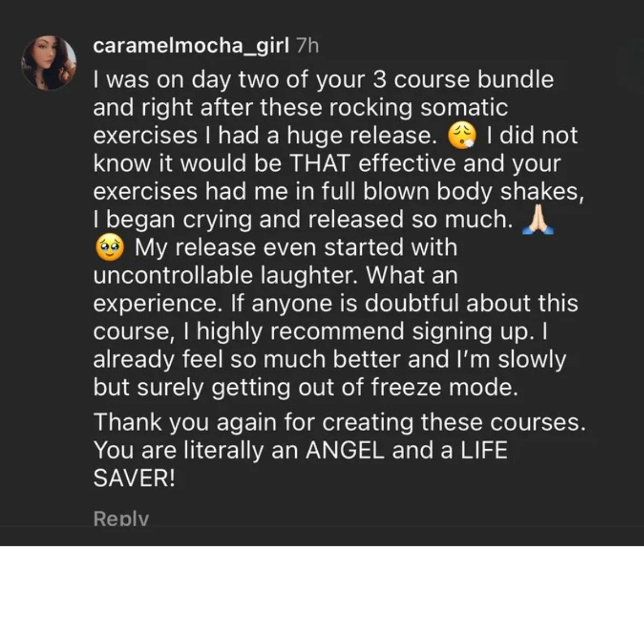Reply to caramelmocha_girl's comment
644x644 pixels.
[121, 518]
